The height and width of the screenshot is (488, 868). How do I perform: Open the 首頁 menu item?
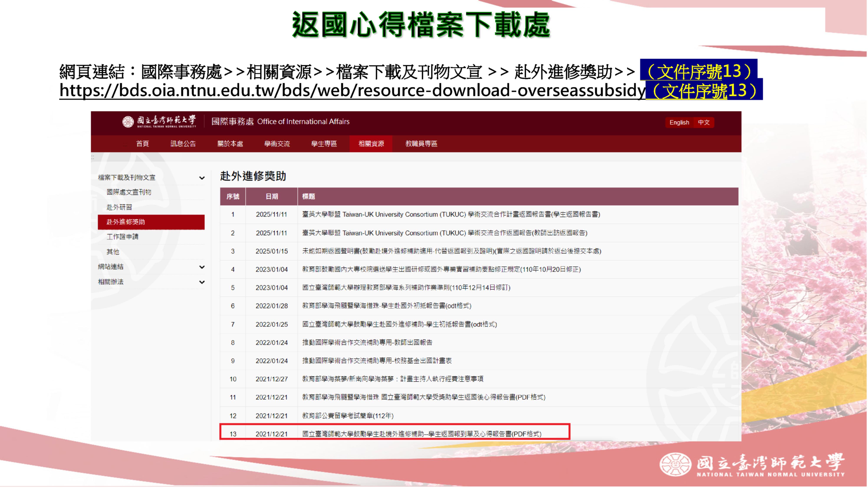(x=143, y=144)
